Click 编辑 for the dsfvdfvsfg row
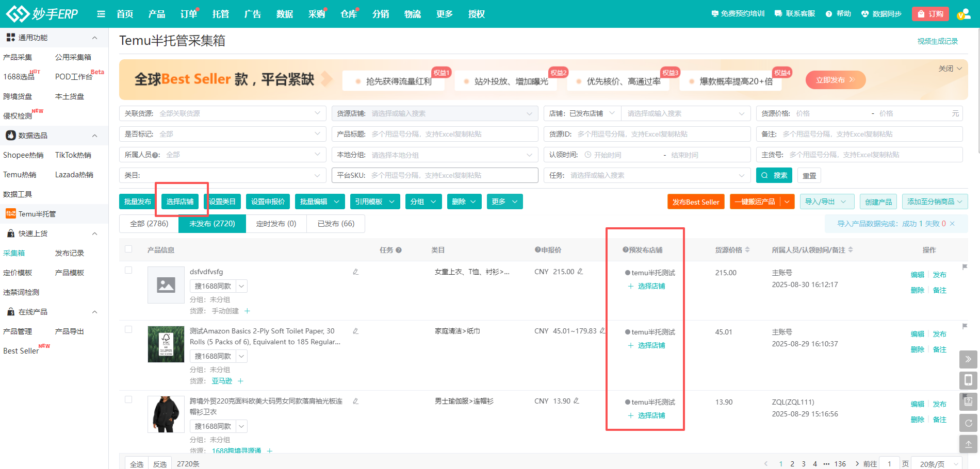 coord(917,275)
